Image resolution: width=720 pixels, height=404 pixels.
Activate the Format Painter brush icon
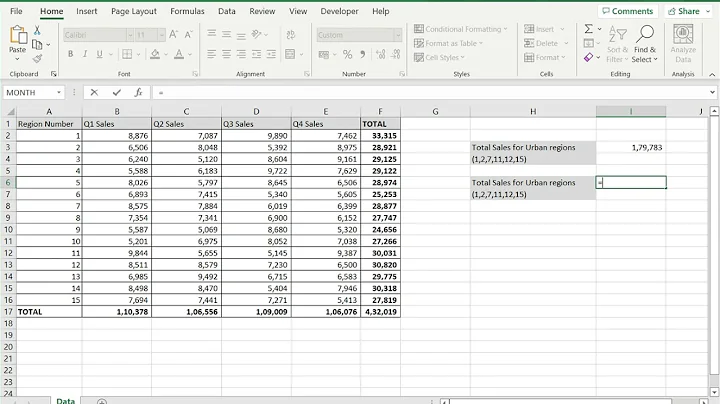pyautogui.click(x=37, y=58)
